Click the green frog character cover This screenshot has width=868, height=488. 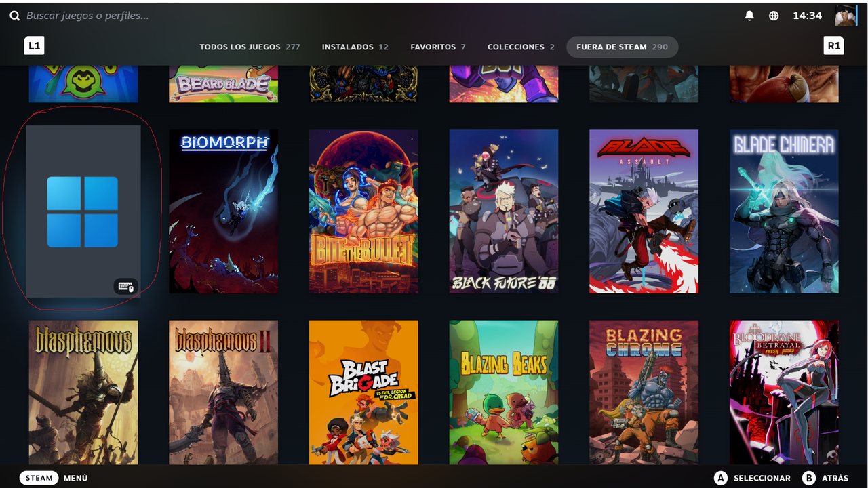(x=83, y=84)
